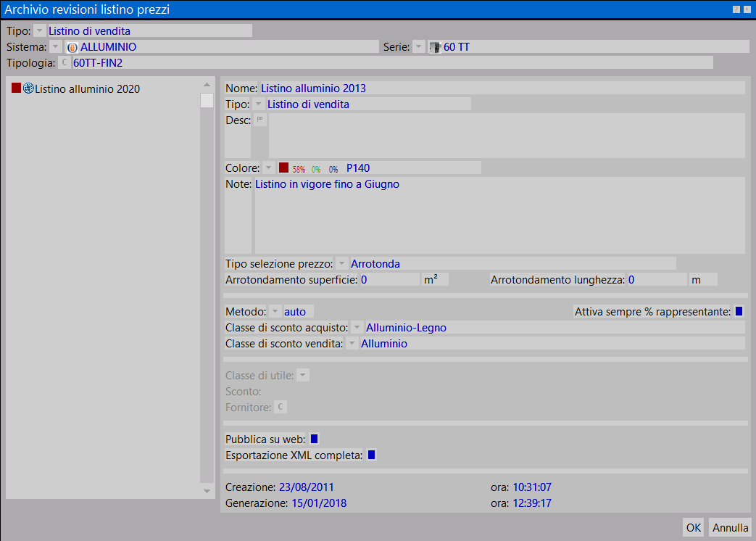756x541 pixels.
Task: Confirm with the OK button
Action: coord(694,527)
